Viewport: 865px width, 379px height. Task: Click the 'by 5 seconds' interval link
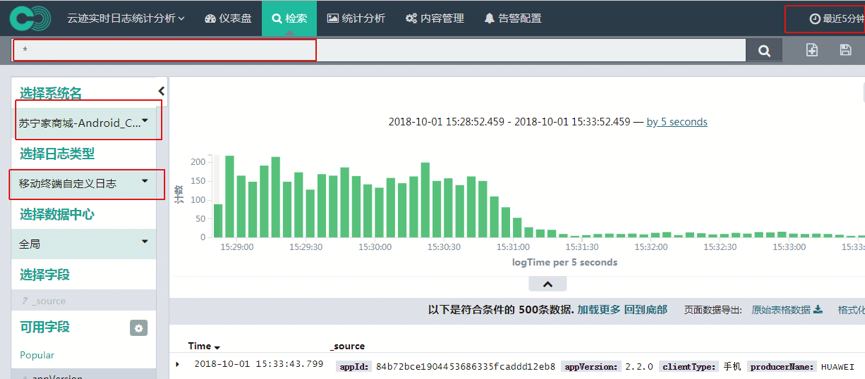tap(676, 122)
